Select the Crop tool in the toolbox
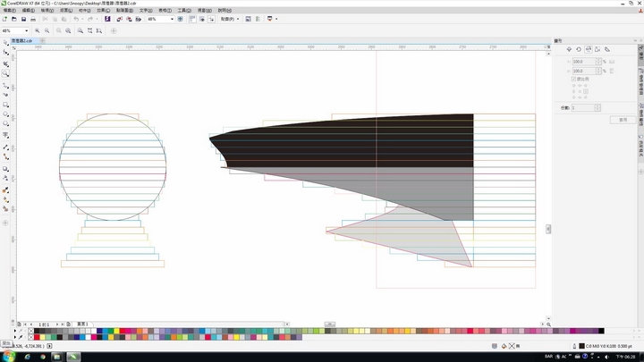This screenshot has width=644, height=362. pyautogui.click(x=5, y=64)
